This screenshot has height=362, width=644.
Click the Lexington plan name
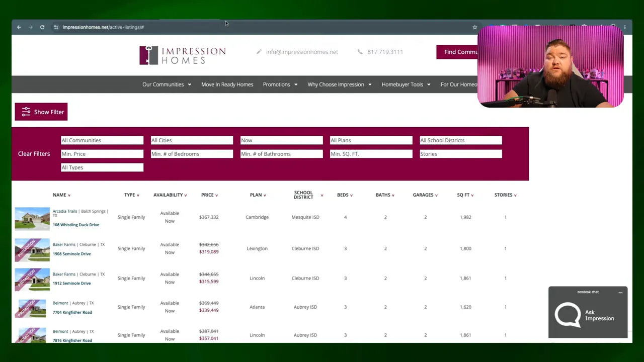point(257,248)
